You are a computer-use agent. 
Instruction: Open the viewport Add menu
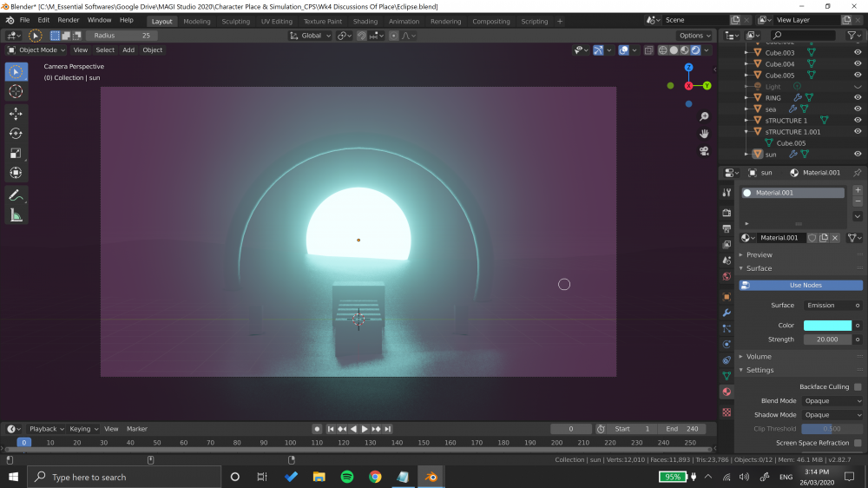(128, 49)
